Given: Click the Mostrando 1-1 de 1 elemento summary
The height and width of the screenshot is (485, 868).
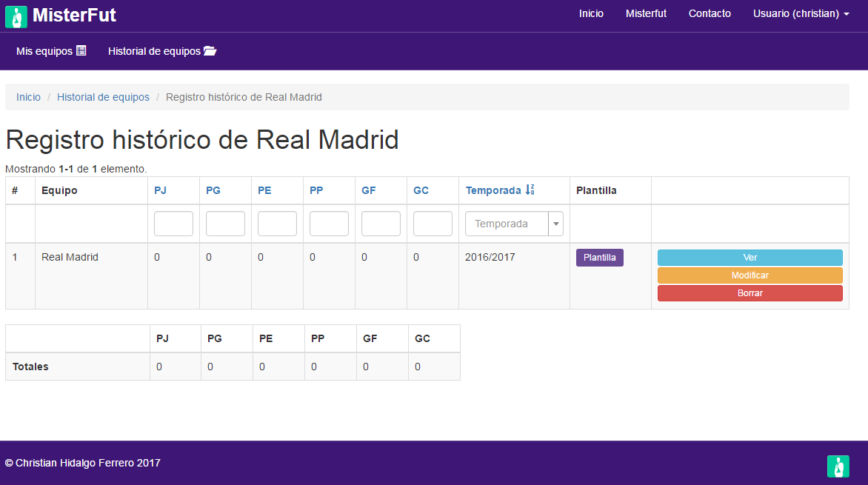Looking at the screenshot, I should pos(76,169).
